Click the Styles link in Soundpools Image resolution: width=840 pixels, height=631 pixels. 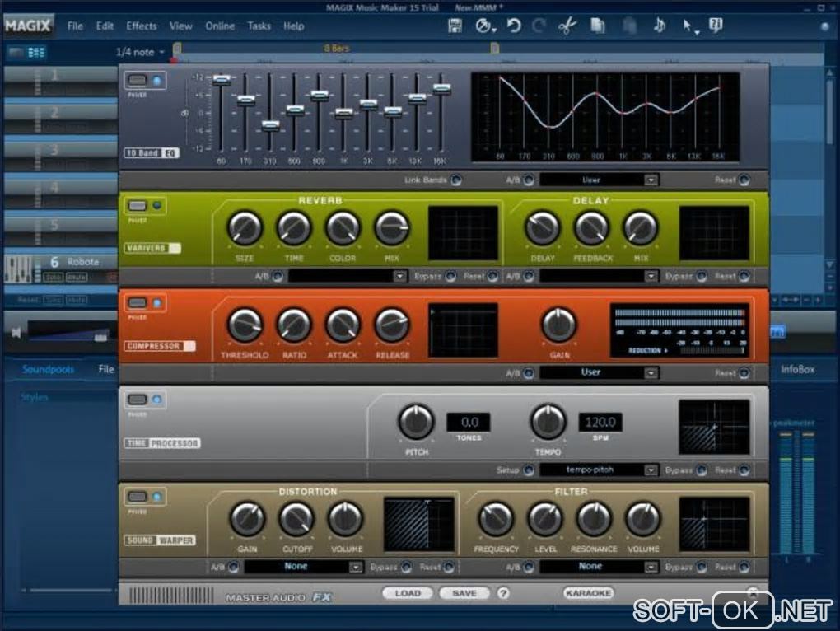coord(35,397)
